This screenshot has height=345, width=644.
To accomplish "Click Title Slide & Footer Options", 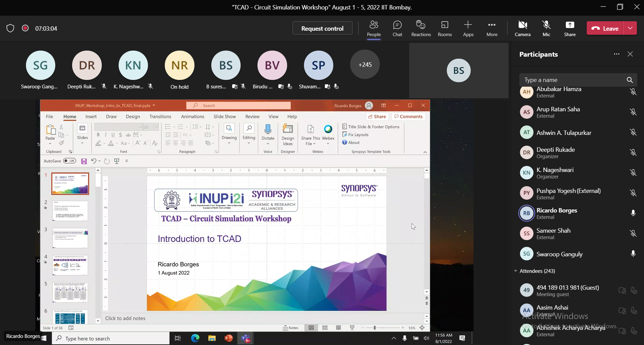I will (371, 126).
